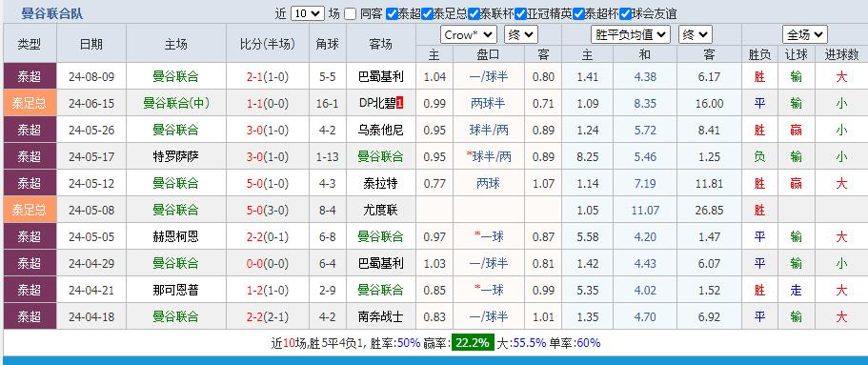
Task: Click the 曼谷联合队 team title
Action: point(52,14)
